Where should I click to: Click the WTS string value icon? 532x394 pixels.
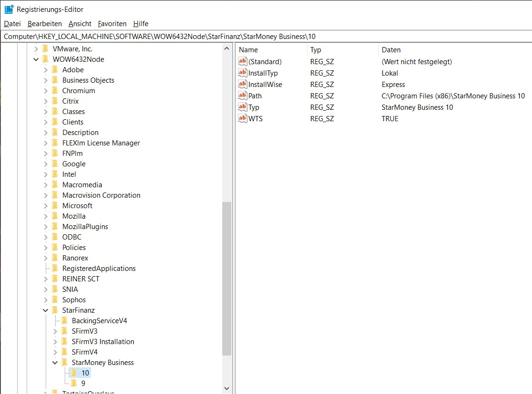242,118
